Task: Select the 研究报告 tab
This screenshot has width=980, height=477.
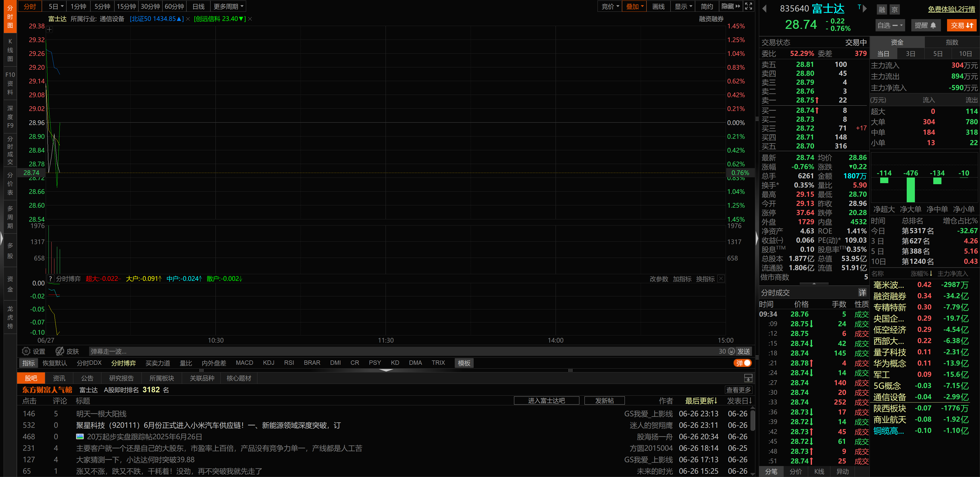Action: [121, 378]
